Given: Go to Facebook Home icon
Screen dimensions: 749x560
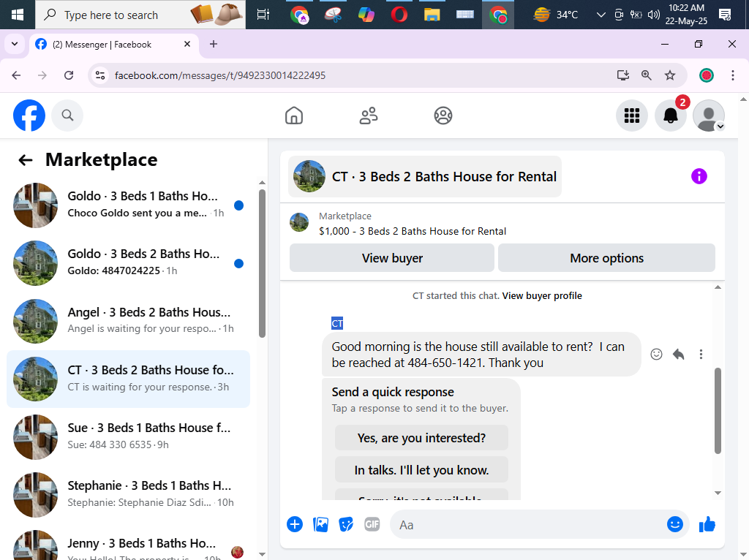Looking at the screenshot, I should coord(294,116).
